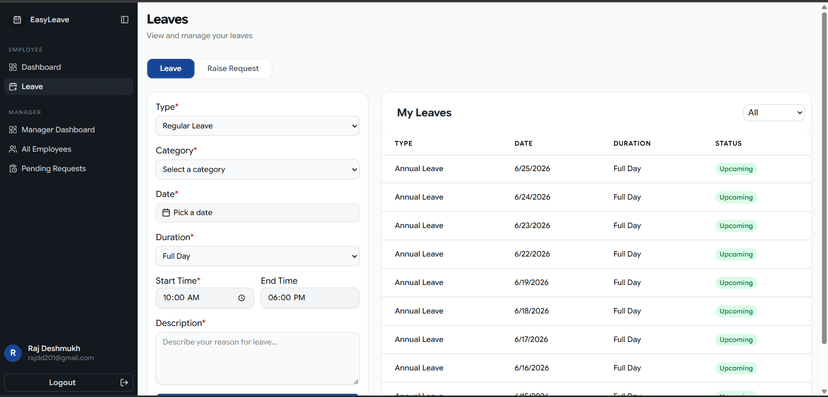Switch to the Leave tab

click(171, 69)
